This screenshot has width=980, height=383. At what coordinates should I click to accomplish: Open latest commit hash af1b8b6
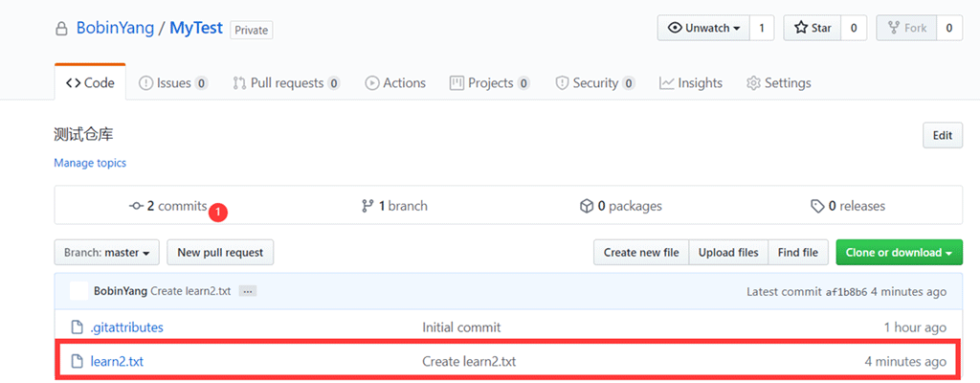847,292
